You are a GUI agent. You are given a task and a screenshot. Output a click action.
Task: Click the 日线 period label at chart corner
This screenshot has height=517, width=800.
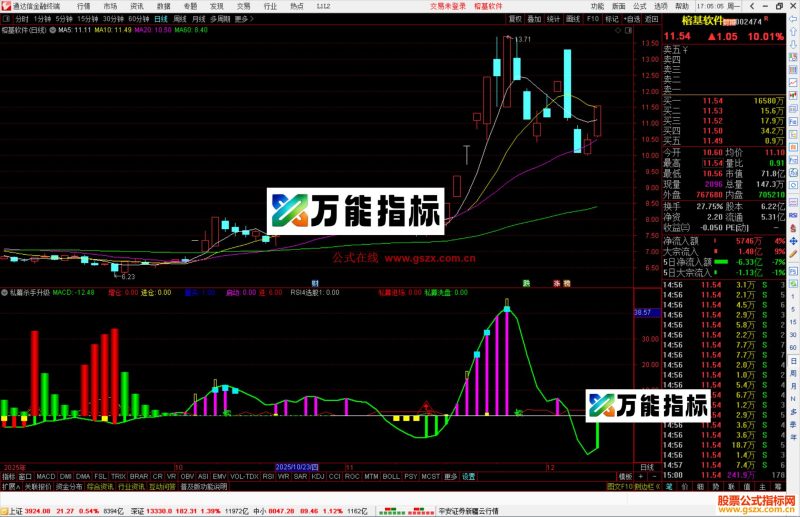click(647, 467)
